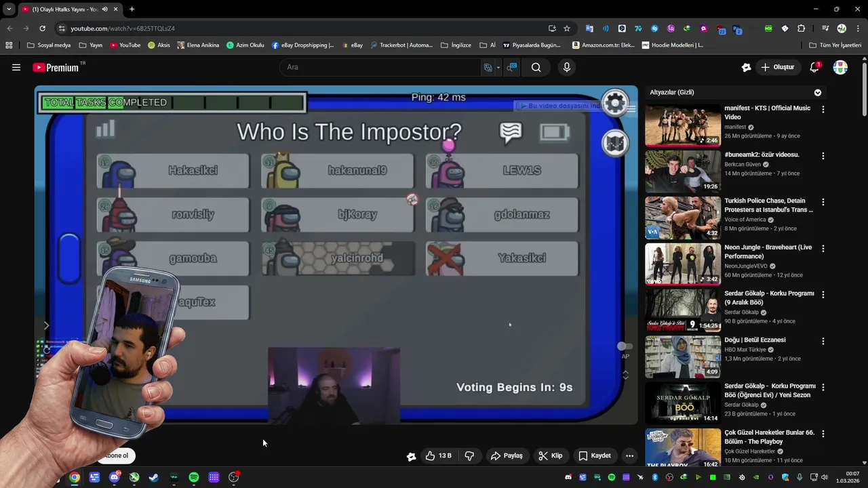This screenshot has width=868, height=488.
Task: Open the Chrome apps grid in bookmarks bar
Action: [x=9, y=45]
